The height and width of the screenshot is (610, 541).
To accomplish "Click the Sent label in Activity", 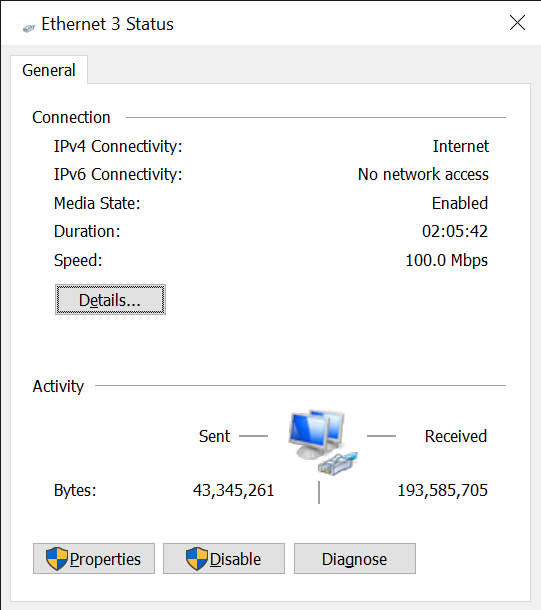I will (x=214, y=436).
